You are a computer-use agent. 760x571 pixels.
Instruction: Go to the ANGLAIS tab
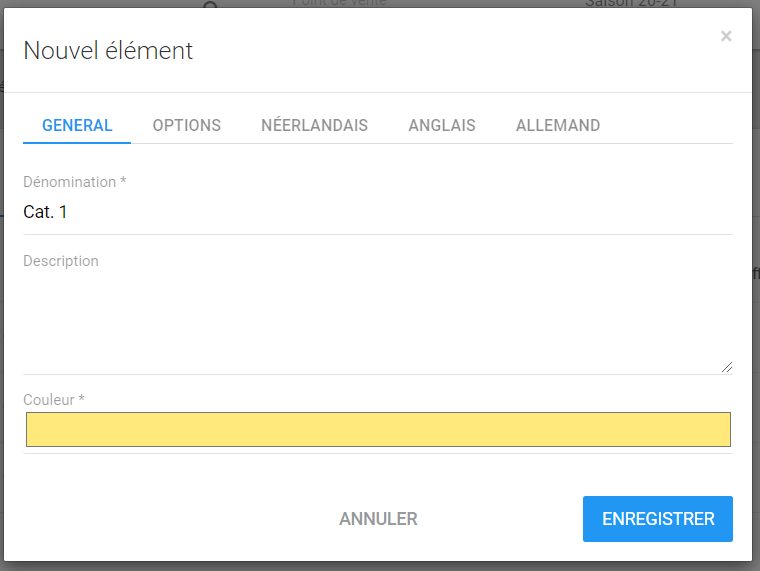click(x=442, y=126)
